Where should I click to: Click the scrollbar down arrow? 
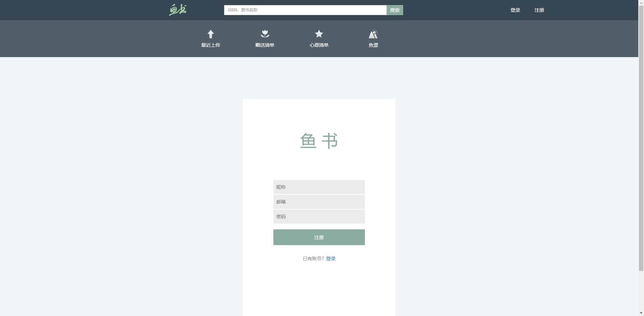tap(641, 313)
